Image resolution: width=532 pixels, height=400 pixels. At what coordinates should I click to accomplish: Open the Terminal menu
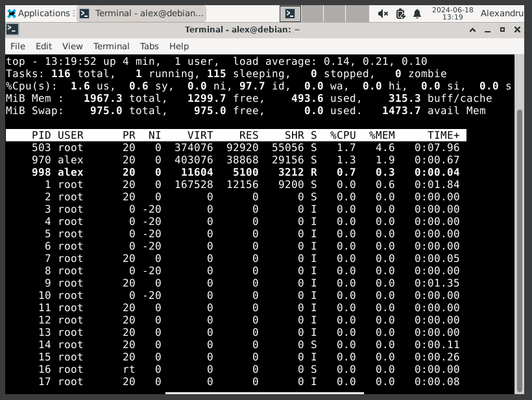tap(111, 46)
